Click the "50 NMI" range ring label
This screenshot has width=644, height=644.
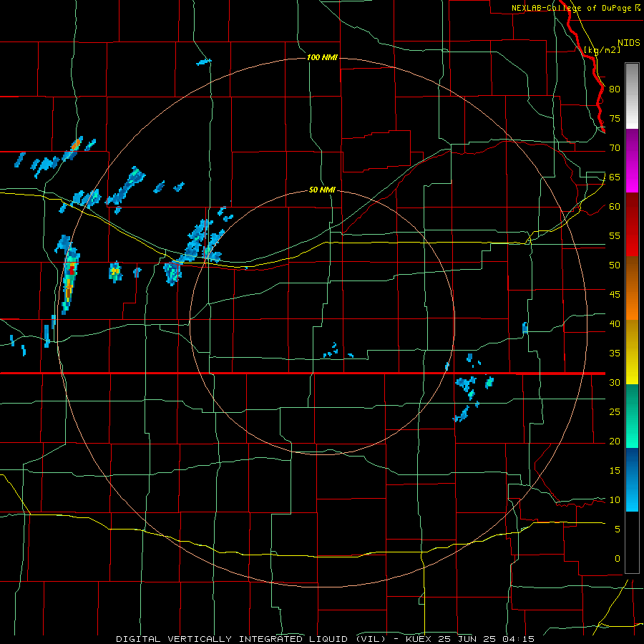[322, 190]
